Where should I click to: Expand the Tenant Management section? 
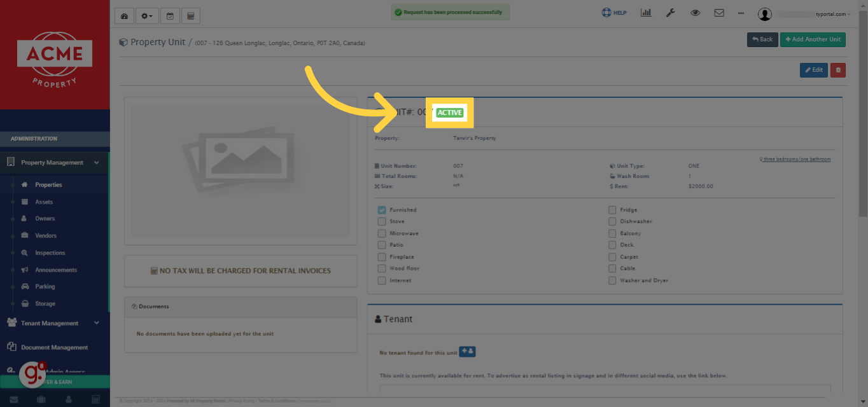pyautogui.click(x=54, y=322)
